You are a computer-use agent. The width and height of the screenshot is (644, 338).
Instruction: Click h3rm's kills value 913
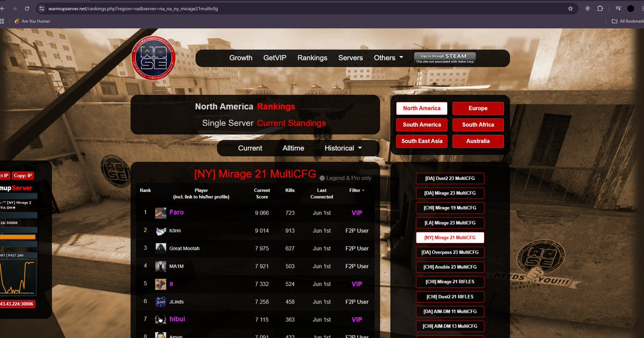290,231
